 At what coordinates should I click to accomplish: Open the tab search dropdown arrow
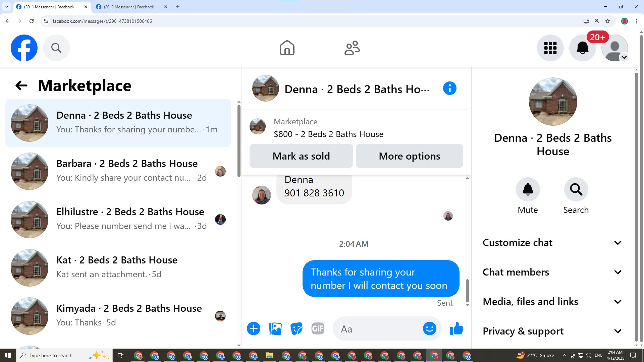6,7
